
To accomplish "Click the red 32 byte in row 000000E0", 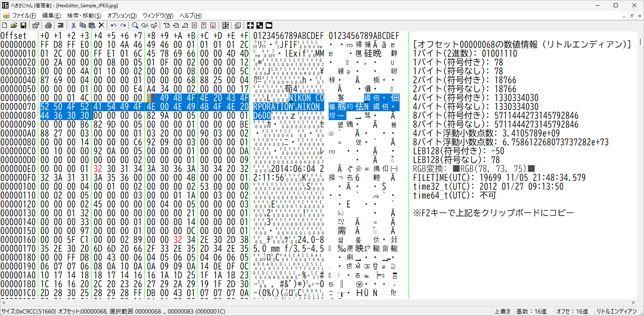I will (x=98, y=169).
